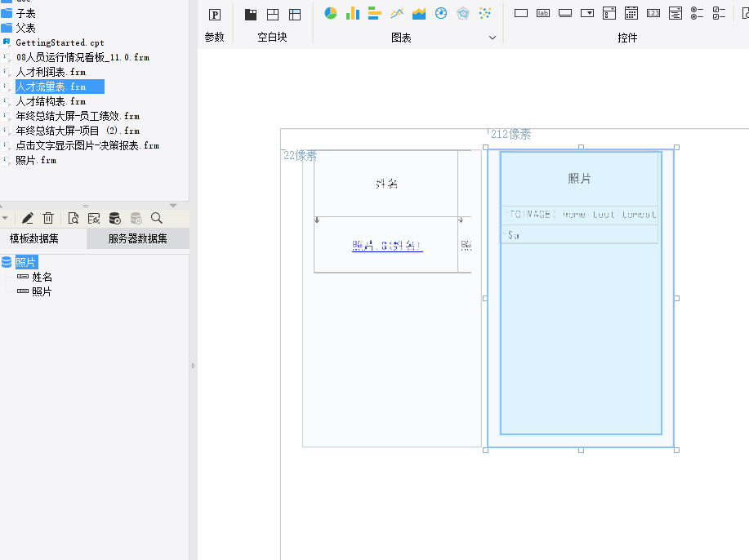Select 年终总结大屏-员工绩效.frm file
The height and width of the screenshot is (560, 749).
point(78,116)
